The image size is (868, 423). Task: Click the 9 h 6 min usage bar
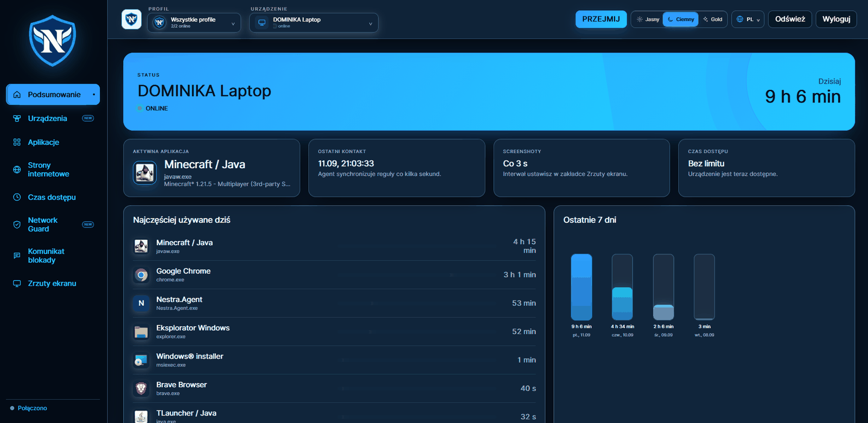[582, 287]
